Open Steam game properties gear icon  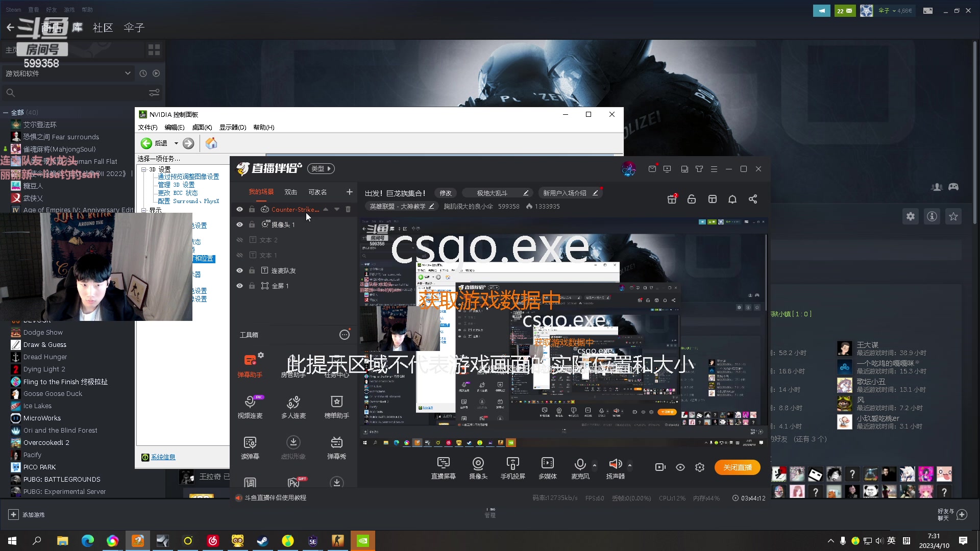tap(911, 216)
